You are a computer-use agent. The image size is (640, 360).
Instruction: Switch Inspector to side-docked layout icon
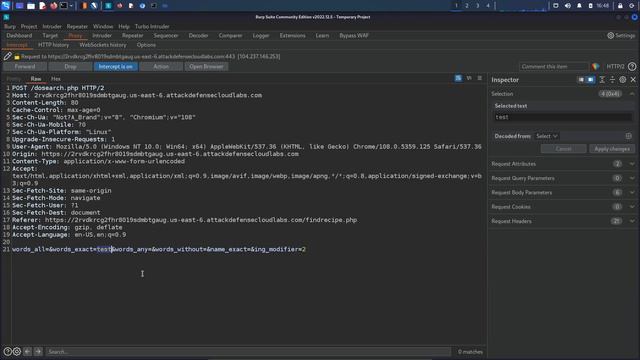coord(581,80)
